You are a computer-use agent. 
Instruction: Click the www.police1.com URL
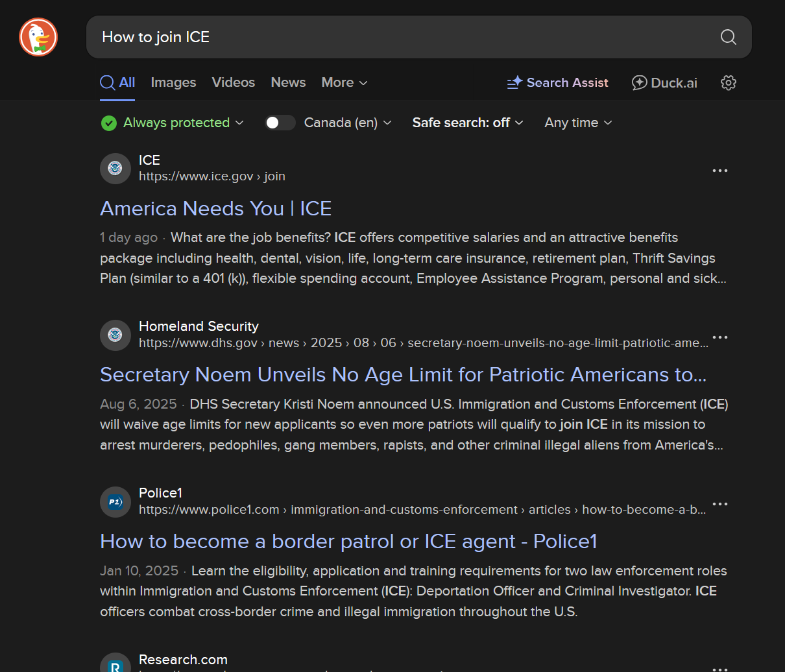(422, 510)
